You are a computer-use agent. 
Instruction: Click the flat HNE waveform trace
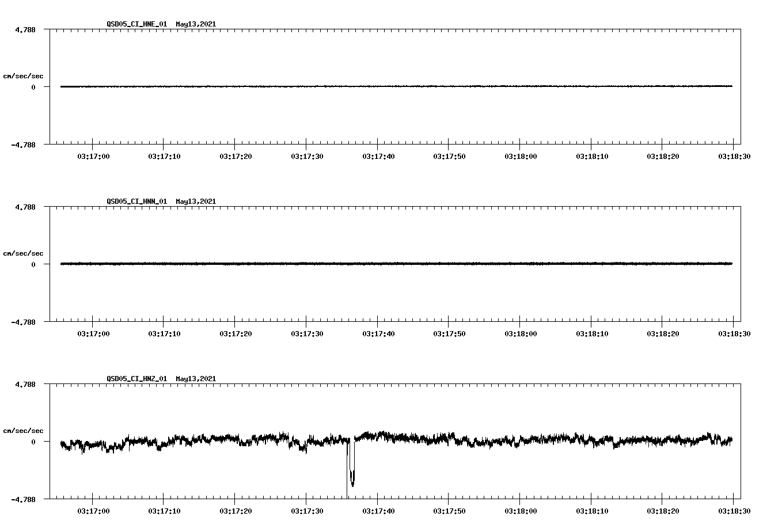tap(346, 86)
